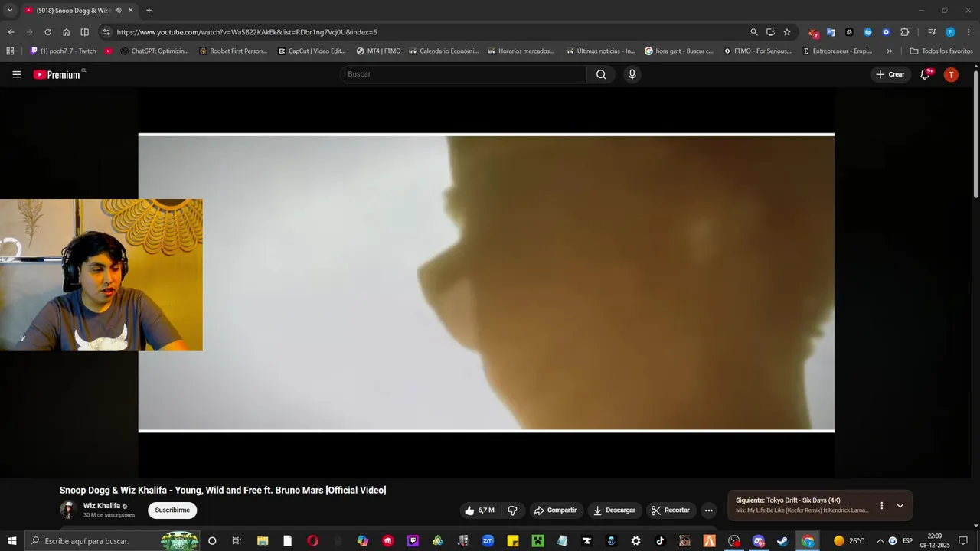Open YouTube notifications bell

click(x=925, y=74)
